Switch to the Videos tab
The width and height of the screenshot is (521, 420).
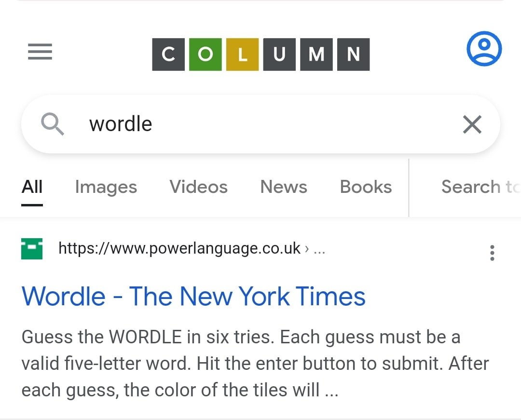(198, 187)
